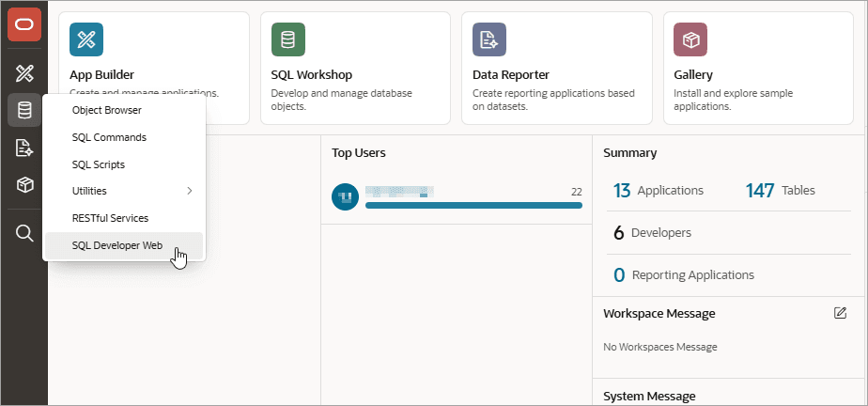The height and width of the screenshot is (406, 868).
Task: Open App Builder from the sidebar icon
Action: tap(24, 72)
